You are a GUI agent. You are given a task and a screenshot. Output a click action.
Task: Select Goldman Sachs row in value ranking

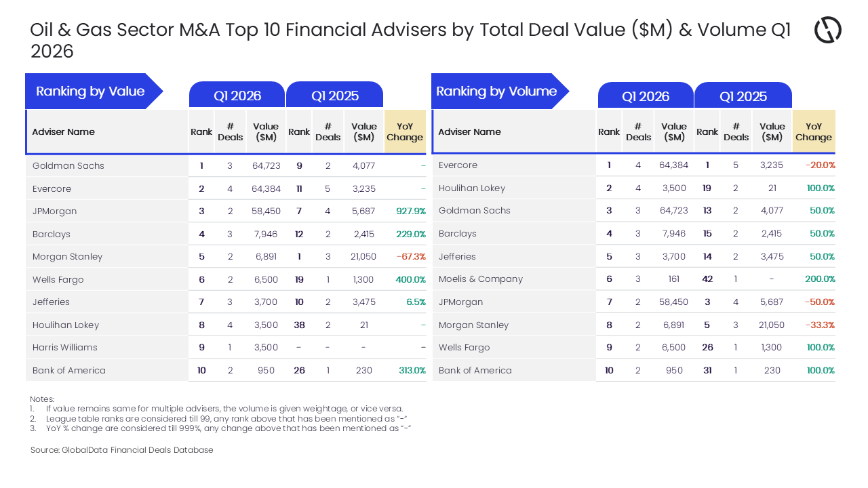click(x=68, y=165)
